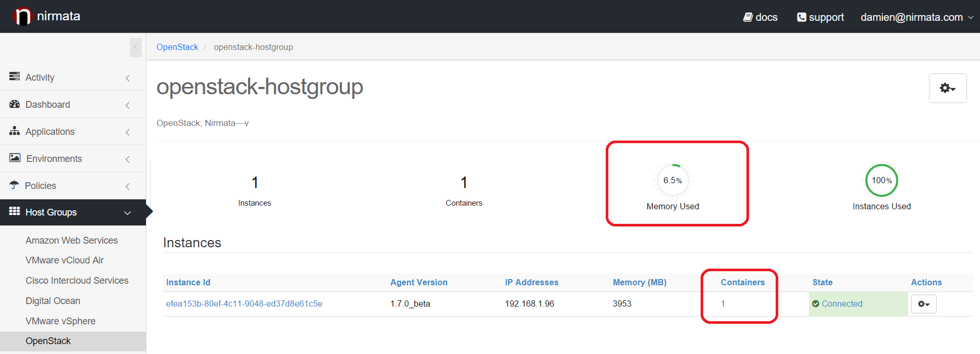
Task: Collapse the Host Groups menu chevron
Action: pos(127,213)
